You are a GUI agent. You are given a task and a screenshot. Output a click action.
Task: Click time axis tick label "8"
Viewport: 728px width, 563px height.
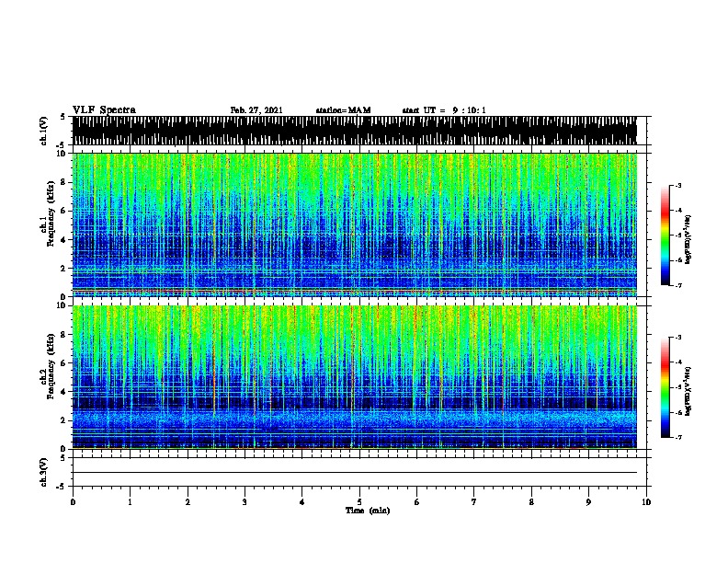pyautogui.click(x=531, y=501)
